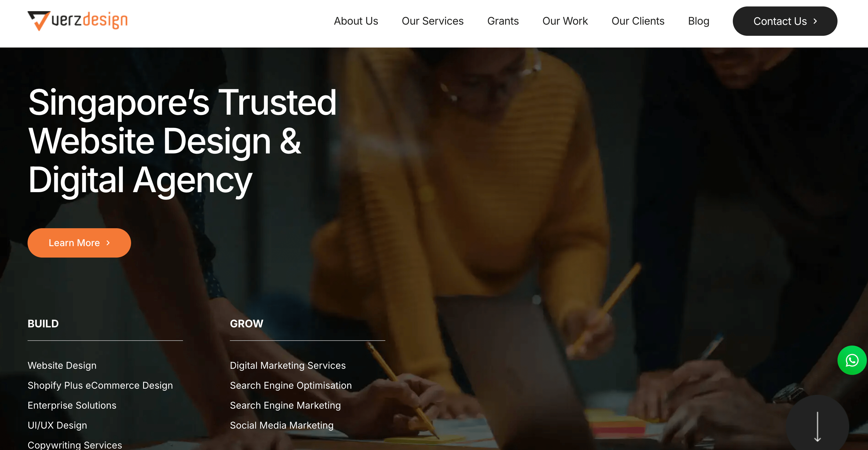Open Shopify Plus eCommerce Design link

pyautogui.click(x=100, y=385)
